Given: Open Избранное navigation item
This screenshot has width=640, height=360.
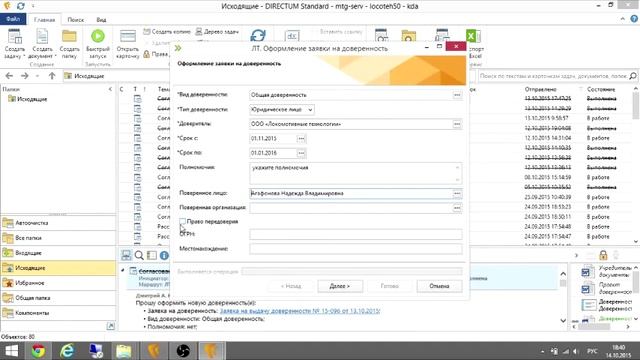Looking at the screenshot, I should [58, 283].
